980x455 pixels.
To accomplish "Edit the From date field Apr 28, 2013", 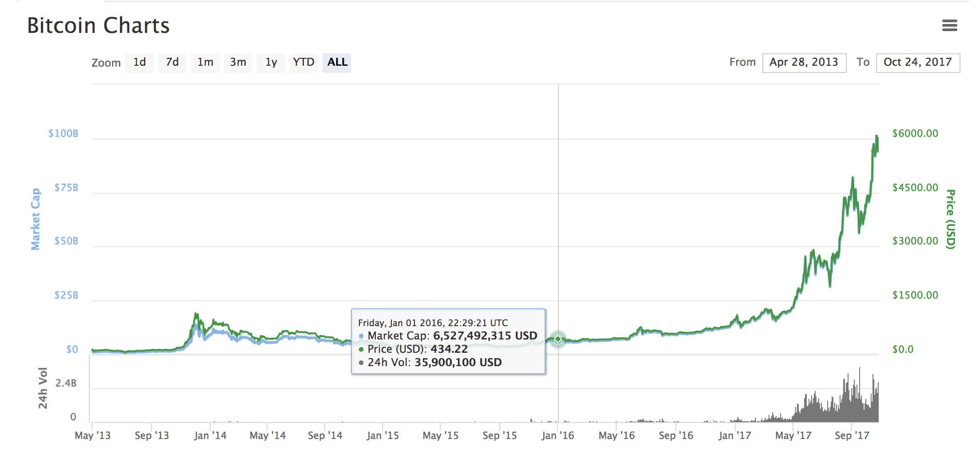I will coord(804,63).
